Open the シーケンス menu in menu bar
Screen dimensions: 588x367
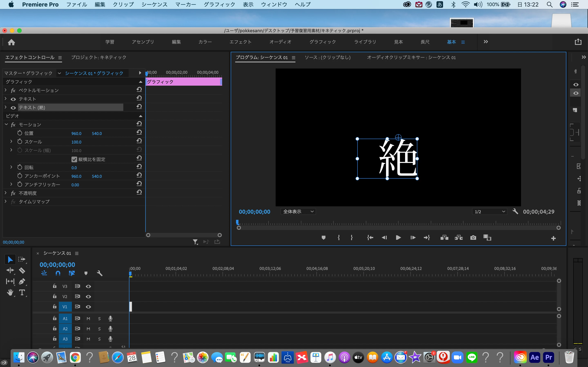click(x=154, y=4)
